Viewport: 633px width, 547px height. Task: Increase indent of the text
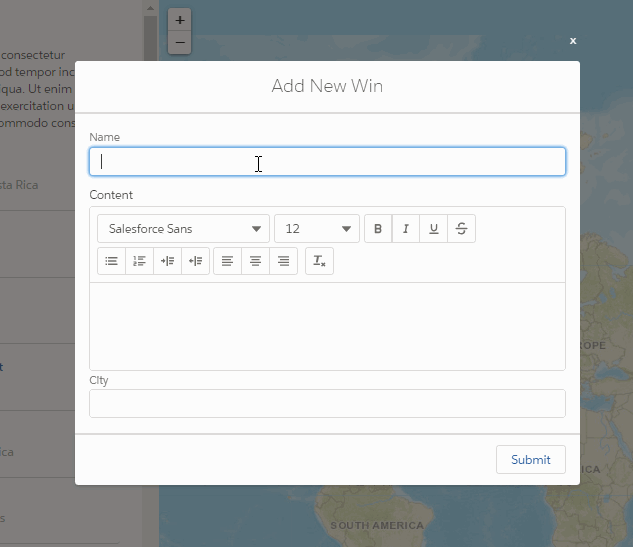pyautogui.click(x=168, y=261)
